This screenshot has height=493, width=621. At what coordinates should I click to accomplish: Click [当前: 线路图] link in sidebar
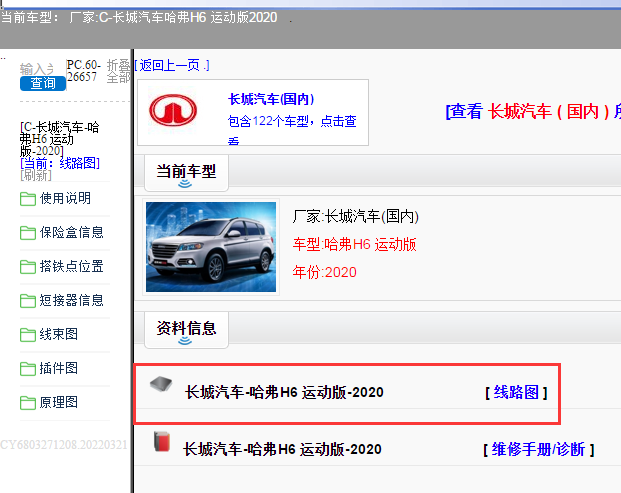coord(60,163)
